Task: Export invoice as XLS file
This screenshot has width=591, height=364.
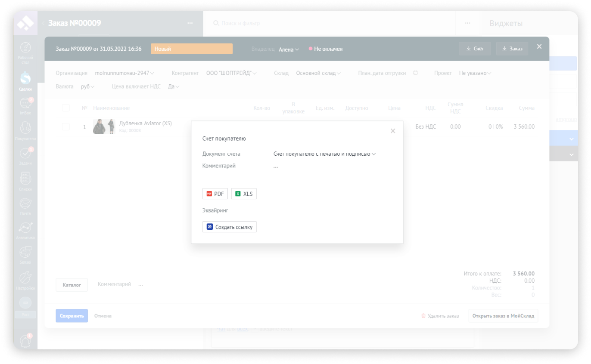Action: pos(244,194)
